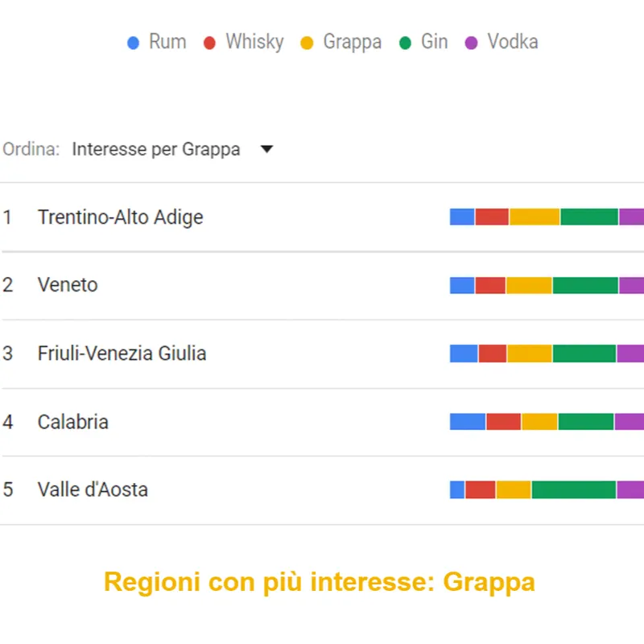The image size is (644, 644).
Task: Click Friuli-Venezia Giulia's purple Vodka bar segment
Action: (x=630, y=353)
